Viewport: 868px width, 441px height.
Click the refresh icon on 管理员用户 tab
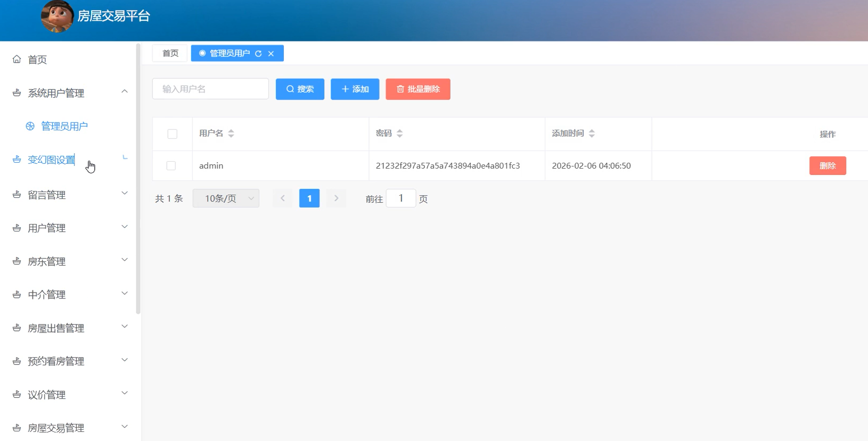pyautogui.click(x=258, y=54)
